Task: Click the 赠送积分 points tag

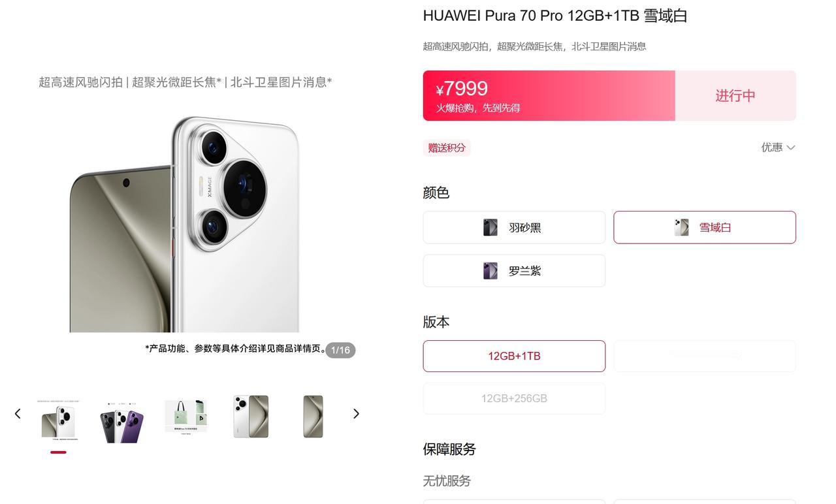Action: pos(447,148)
